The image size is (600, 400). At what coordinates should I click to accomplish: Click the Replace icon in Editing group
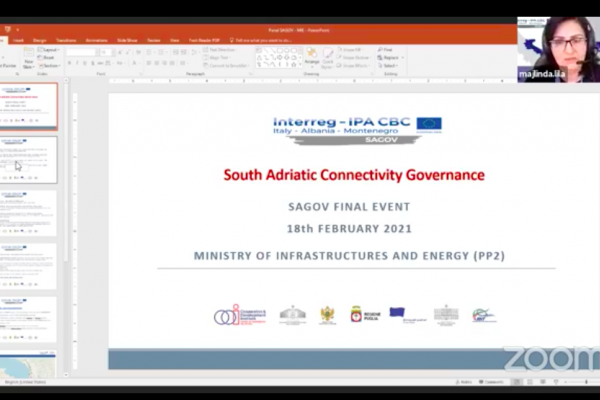pos(388,58)
